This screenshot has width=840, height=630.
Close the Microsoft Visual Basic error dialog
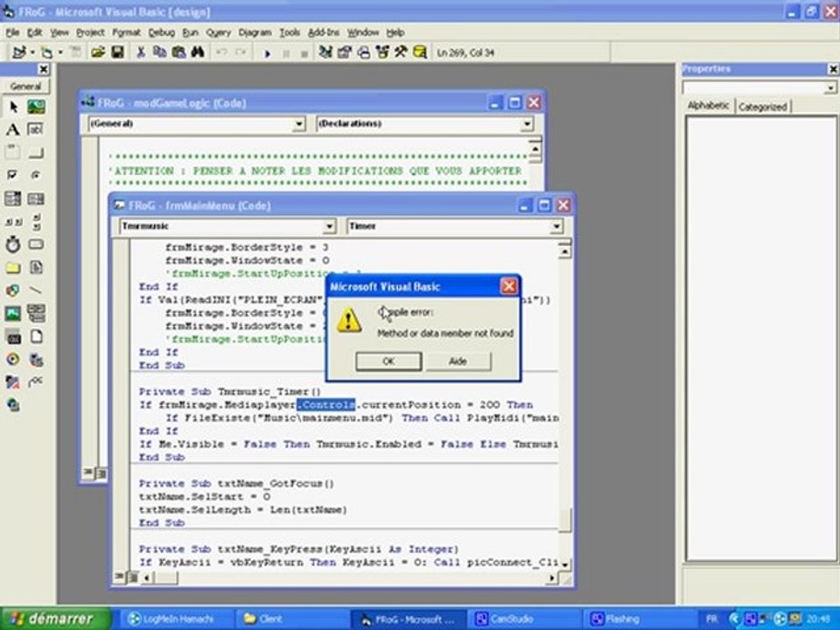(508, 287)
